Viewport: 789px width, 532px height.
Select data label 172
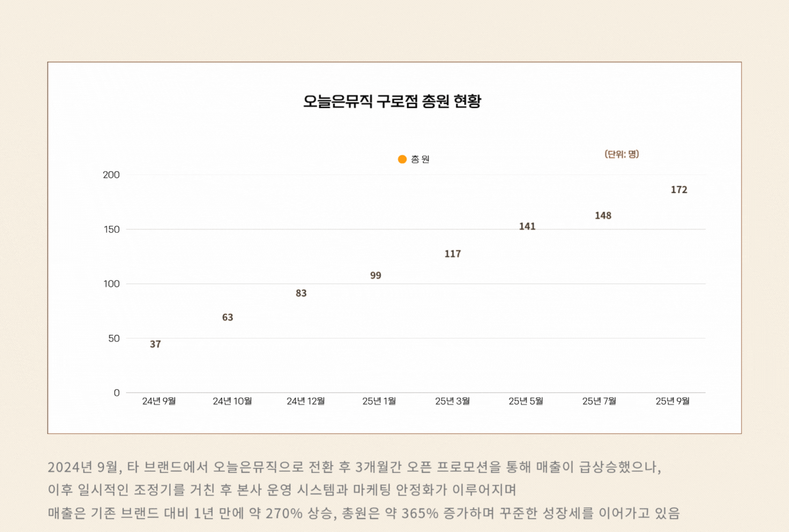(679, 189)
